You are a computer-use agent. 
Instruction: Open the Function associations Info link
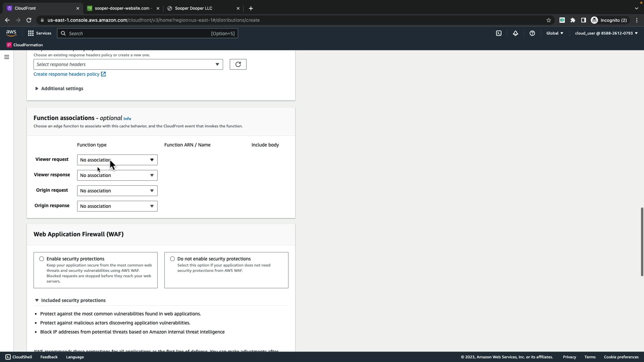127,119
